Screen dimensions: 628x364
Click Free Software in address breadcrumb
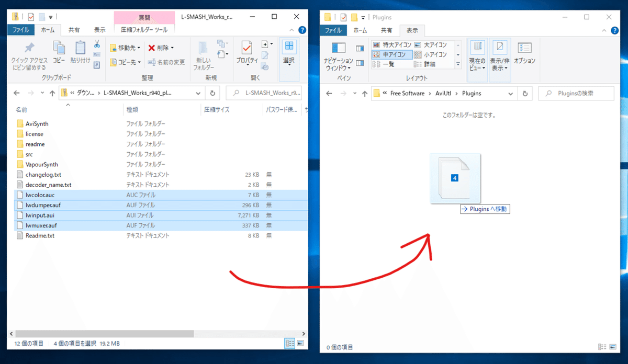pyautogui.click(x=407, y=94)
